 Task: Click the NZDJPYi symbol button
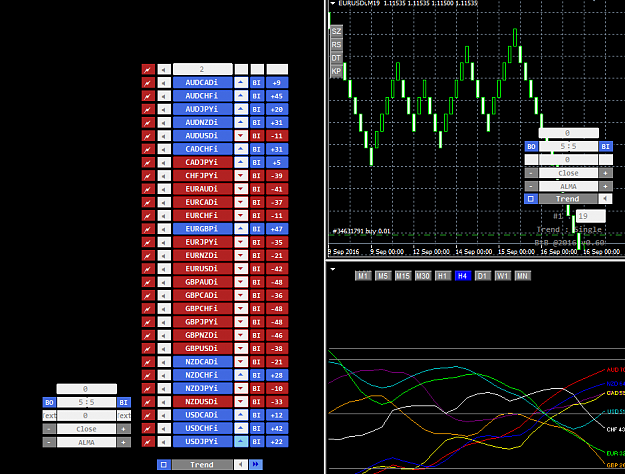(202, 389)
